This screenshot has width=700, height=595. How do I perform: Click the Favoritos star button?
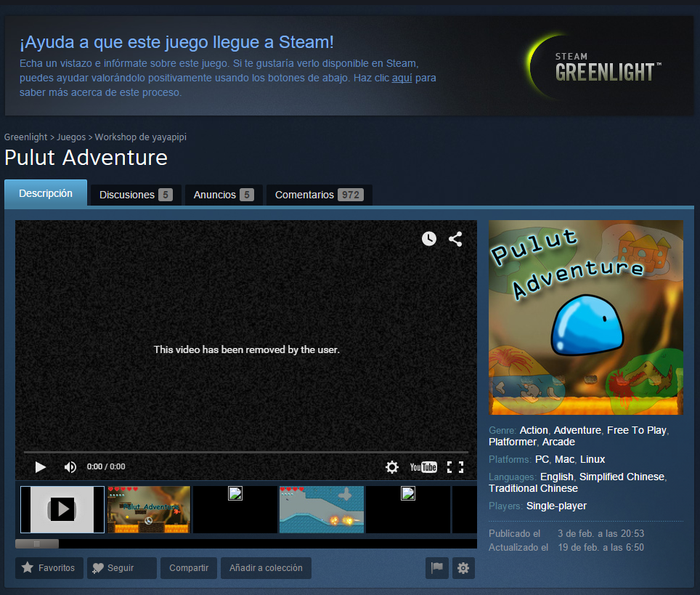(x=49, y=567)
